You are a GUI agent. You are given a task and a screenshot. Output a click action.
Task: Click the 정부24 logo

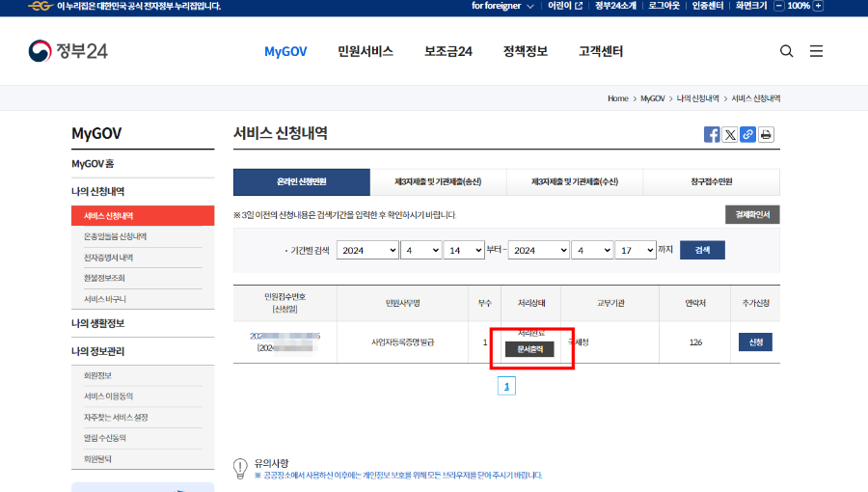point(68,51)
